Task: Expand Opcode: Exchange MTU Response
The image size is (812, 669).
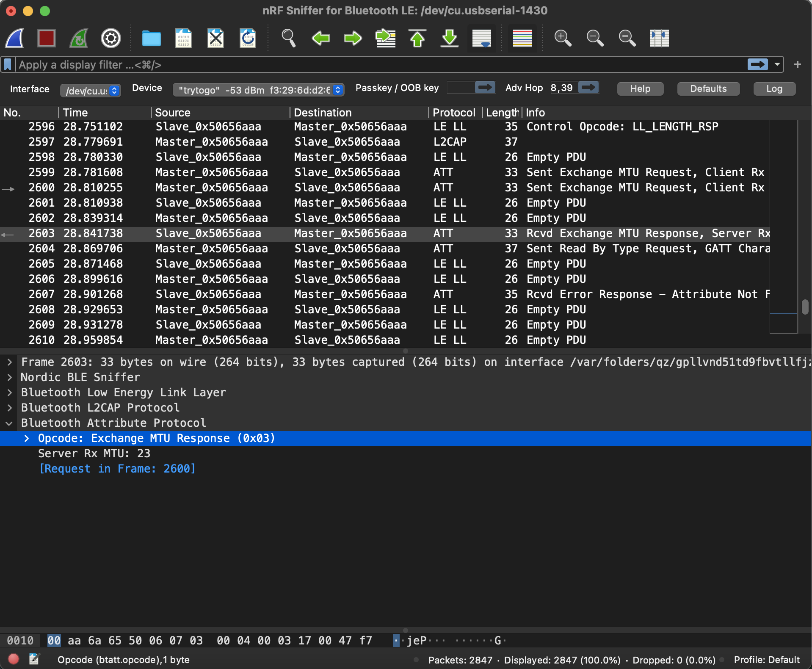Action: [27, 438]
